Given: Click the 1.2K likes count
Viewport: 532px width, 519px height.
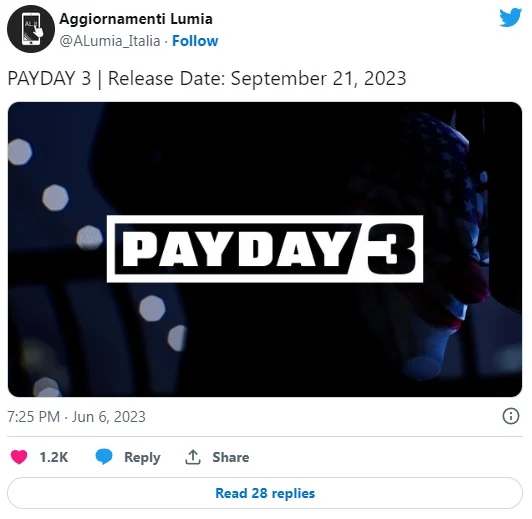Looking at the screenshot, I should pyautogui.click(x=54, y=457).
